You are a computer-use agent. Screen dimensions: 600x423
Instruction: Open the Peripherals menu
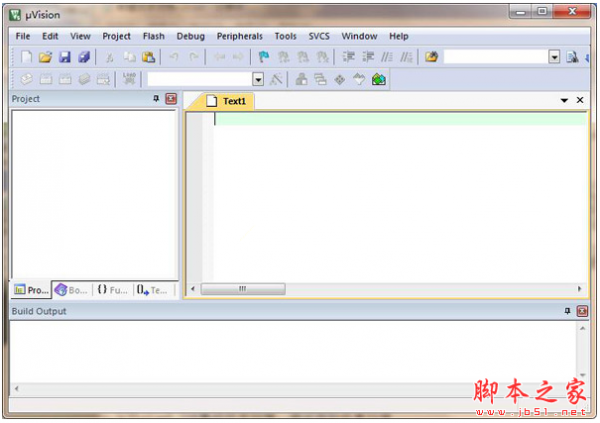point(238,36)
